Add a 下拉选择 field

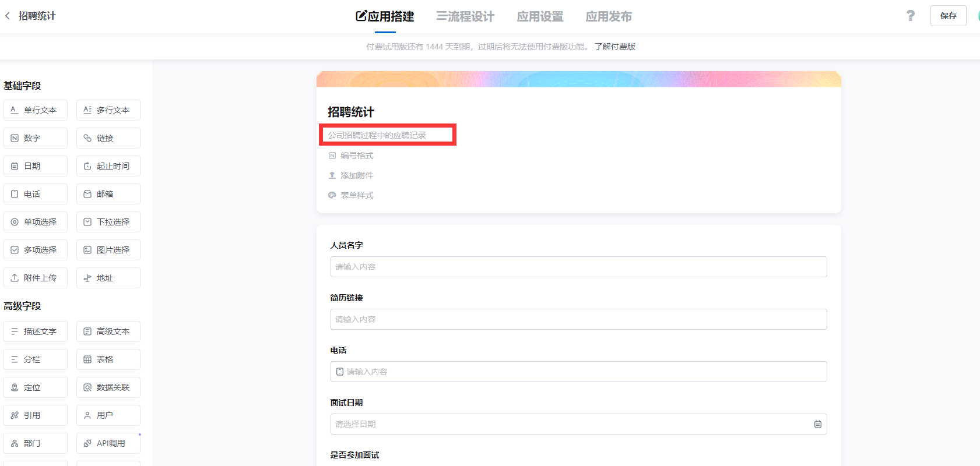pos(108,222)
